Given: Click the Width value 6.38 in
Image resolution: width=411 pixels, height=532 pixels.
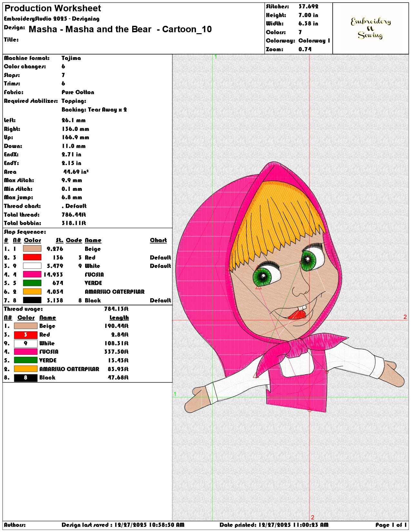Looking at the screenshot, I should pos(308,24).
